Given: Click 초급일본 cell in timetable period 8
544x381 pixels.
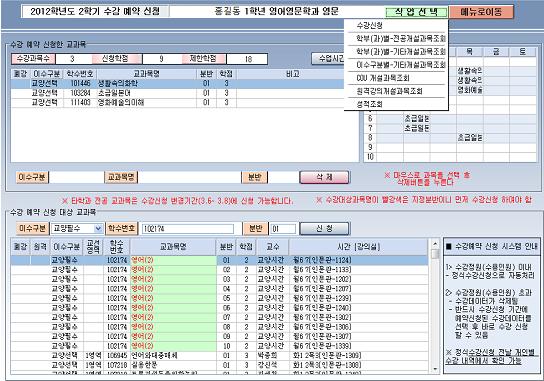Looking at the screenshot, I should tap(469, 138).
